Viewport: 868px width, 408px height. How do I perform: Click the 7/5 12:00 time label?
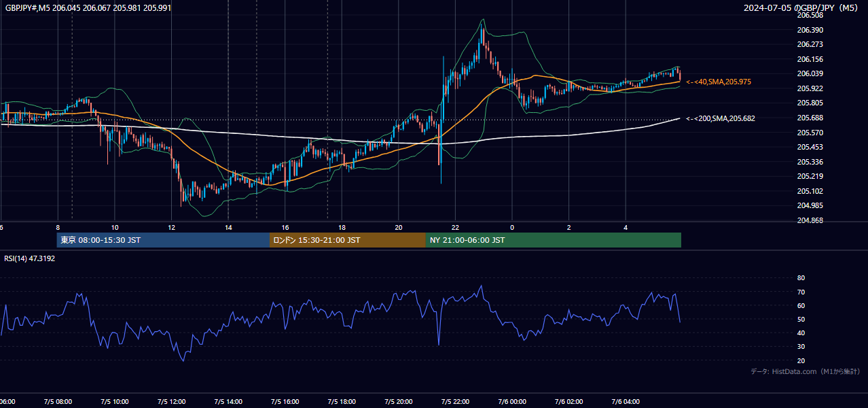tap(171, 402)
